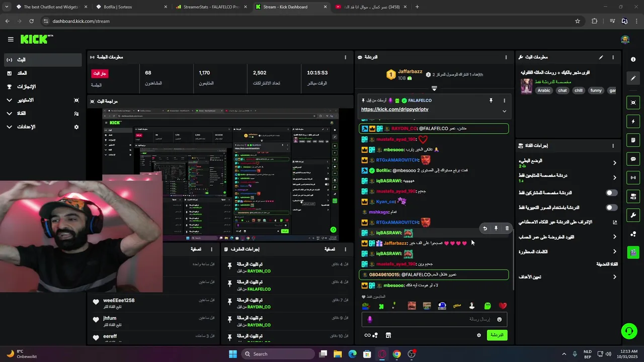Open the kick.com/drippydriptv link

tap(394, 109)
